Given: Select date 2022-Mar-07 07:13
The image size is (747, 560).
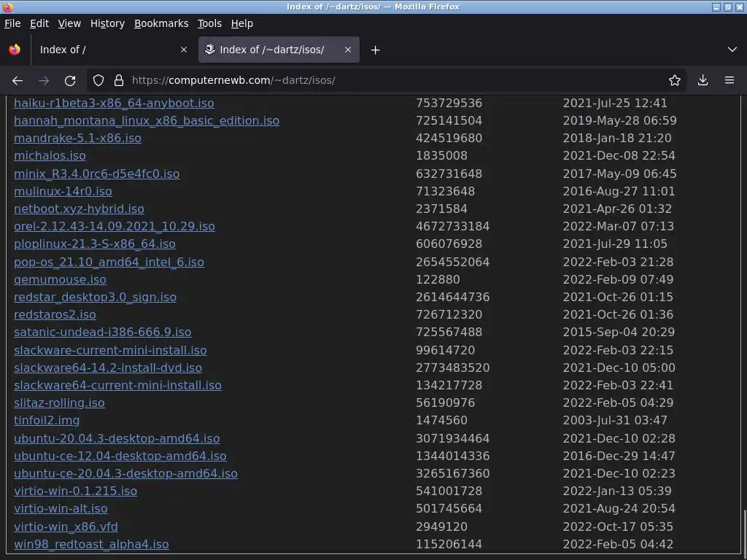Looking at the screenshot, I should (x=619, y=227).
